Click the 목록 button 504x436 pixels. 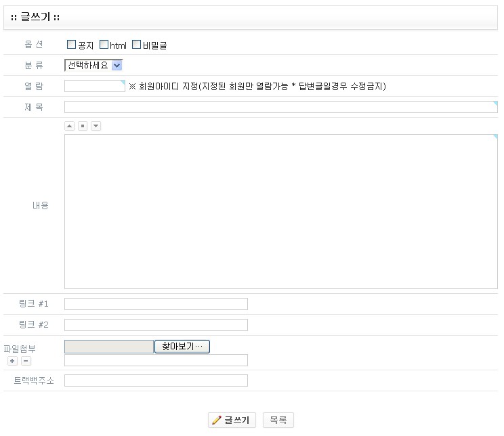pyautogui.click(x=278, y=420)
